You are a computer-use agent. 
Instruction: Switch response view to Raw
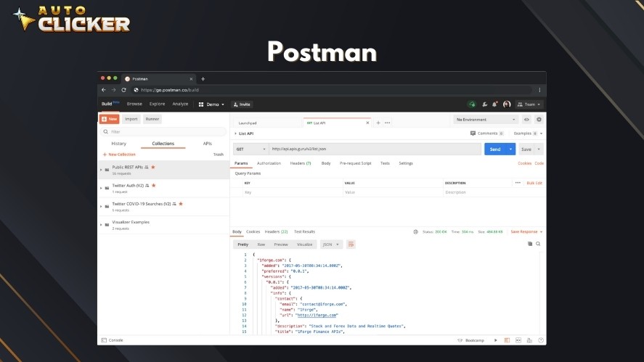pos(261,244)
